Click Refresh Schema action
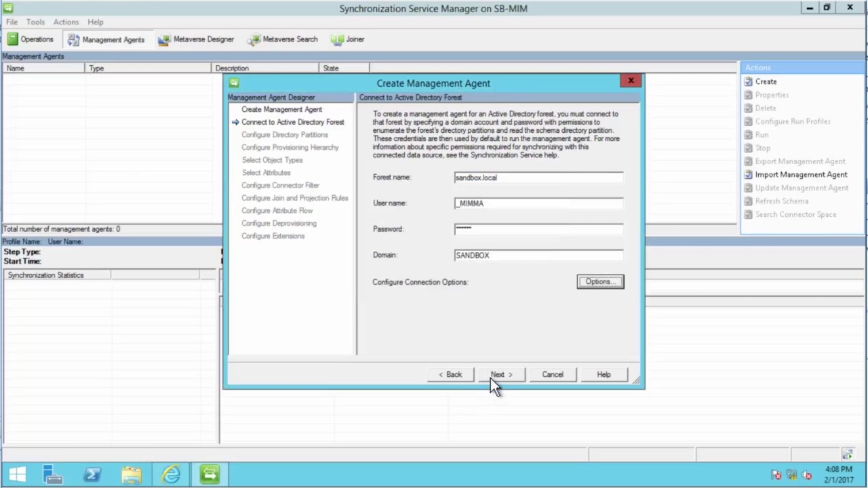 (782, 201)
